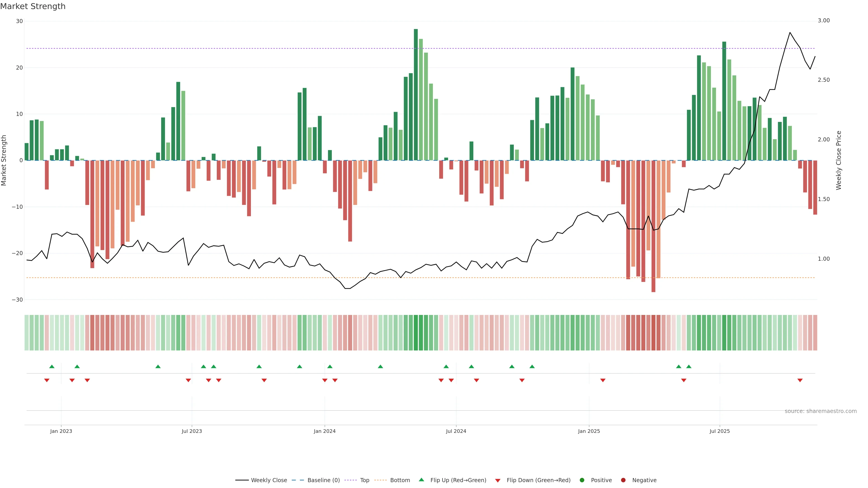This screenshot has height=488, width=868.
Task: Click the Weekly Close Price axis title
Action: pyautogui.click(x=839, y=160)
